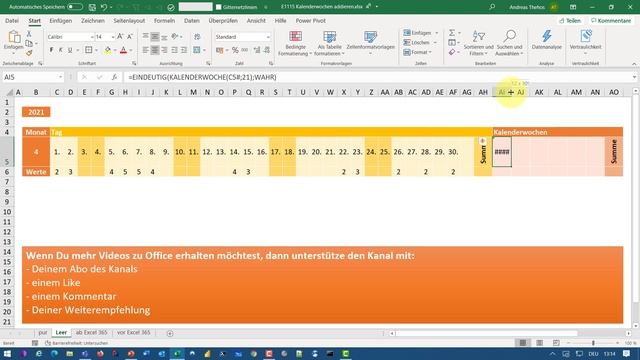
Task: Click the cut scissors icon
Action: tap(29, 34)
